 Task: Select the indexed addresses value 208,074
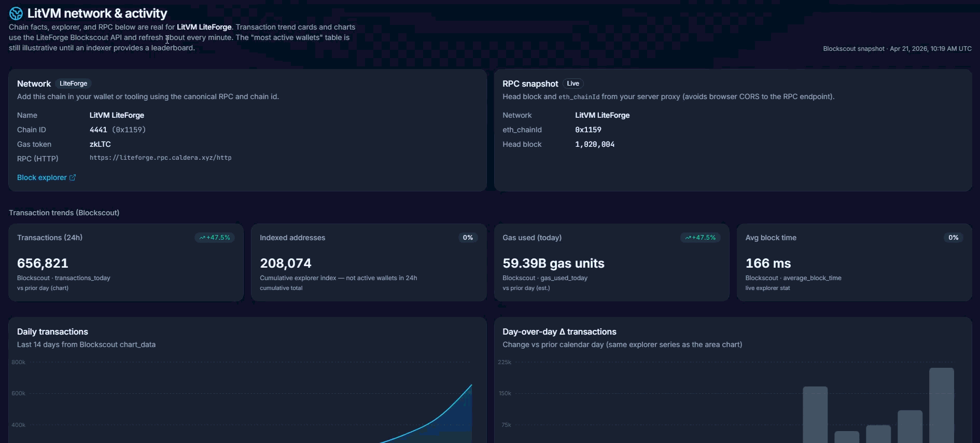tap(286, 264)
